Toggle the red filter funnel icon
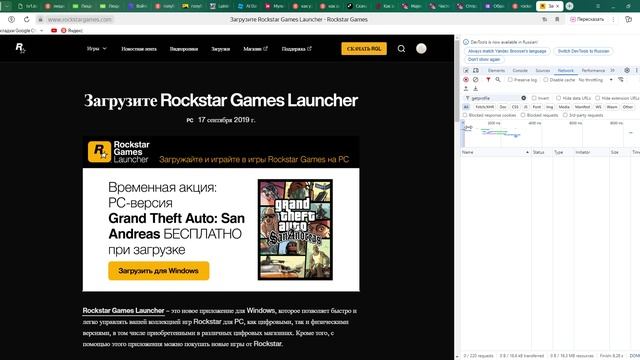This screenshot has width=640, height=360. [488, 80]
